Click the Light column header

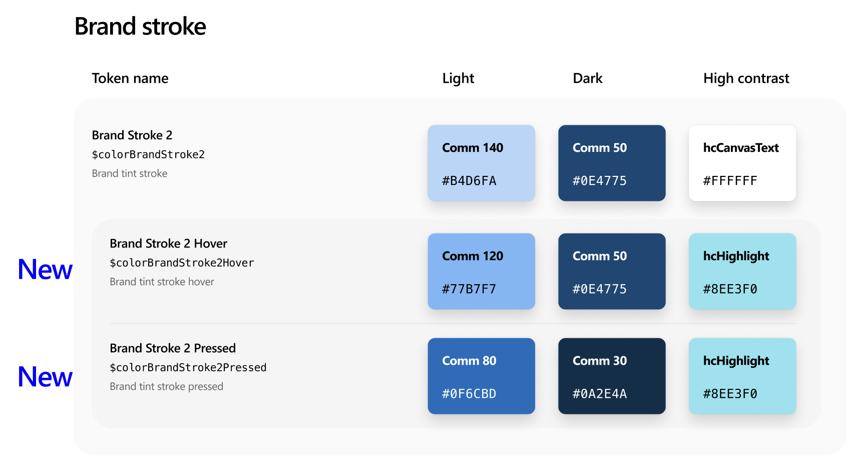point(458,79)
